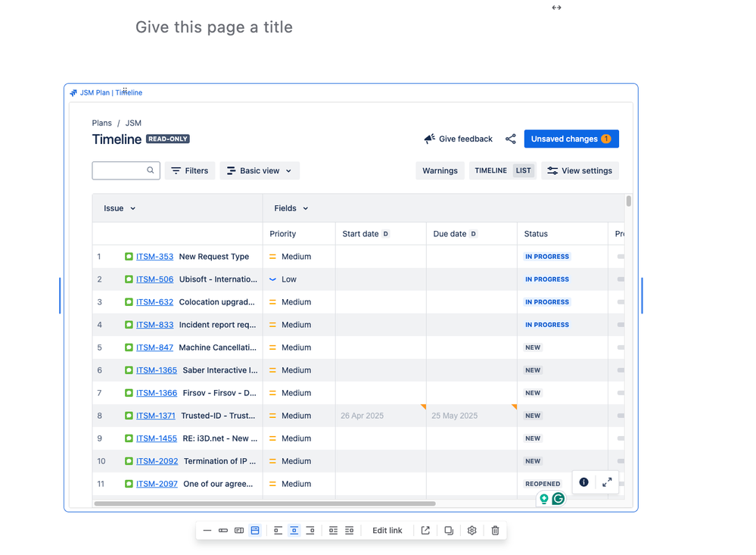Image resolution: width=756 pixels, height=555 pixels.
Task: Click Give feedback button
Action: [459, 139]
